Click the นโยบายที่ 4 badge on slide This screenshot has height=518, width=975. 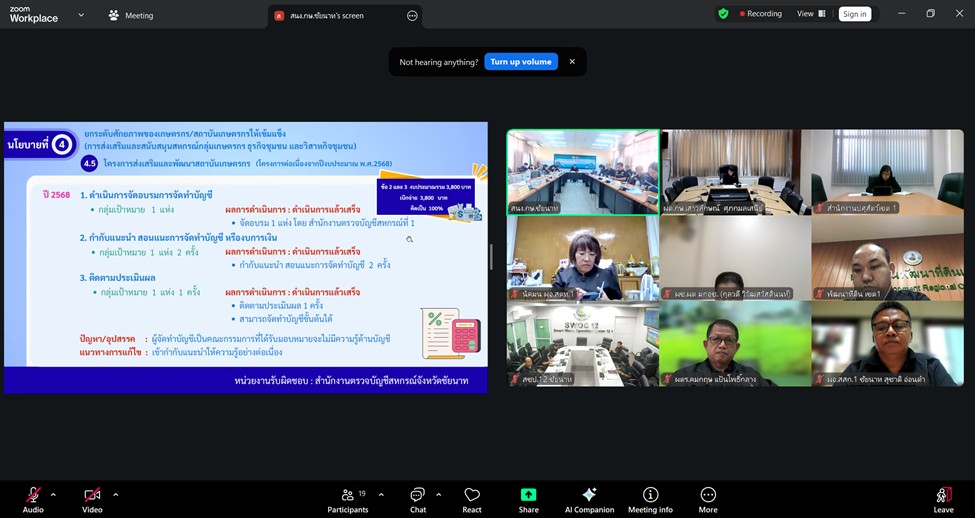[x=41, y=145]
